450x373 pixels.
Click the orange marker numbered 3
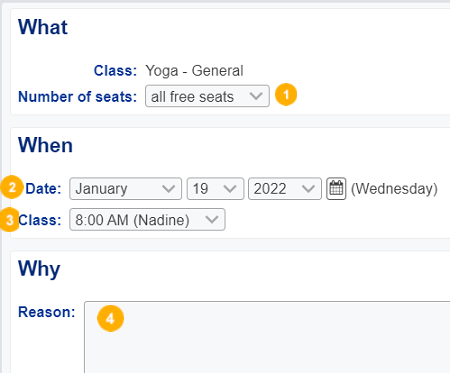click(10, 220)
